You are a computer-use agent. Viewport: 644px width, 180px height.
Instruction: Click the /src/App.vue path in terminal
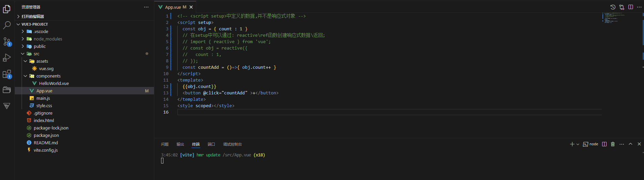point(237,155)
